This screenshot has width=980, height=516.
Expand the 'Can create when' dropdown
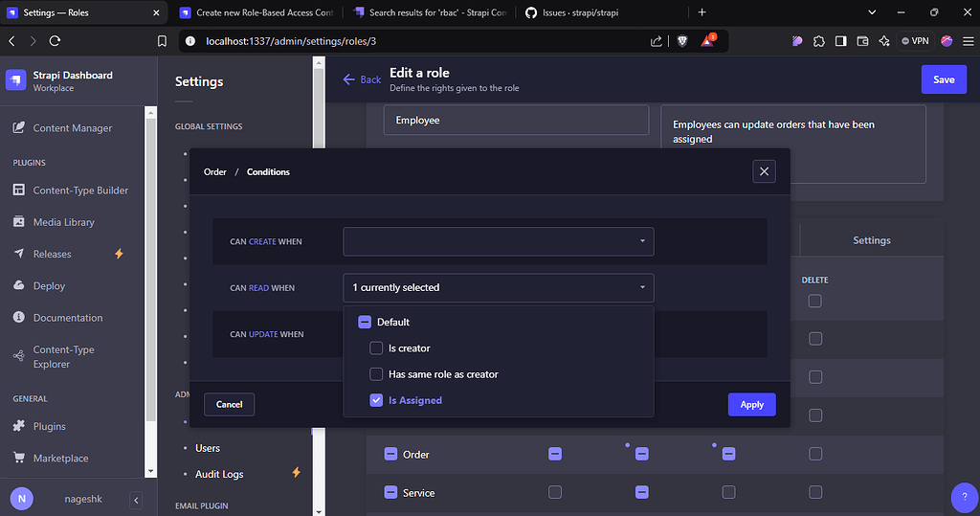pyautogui.click(x=498, y=241)
